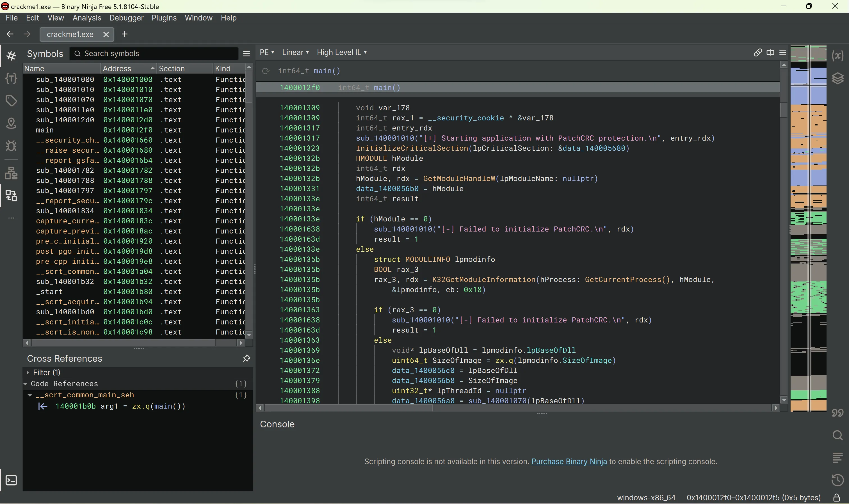
Task: Toggle the view sync link icon
Action: (x=757, y=52)
